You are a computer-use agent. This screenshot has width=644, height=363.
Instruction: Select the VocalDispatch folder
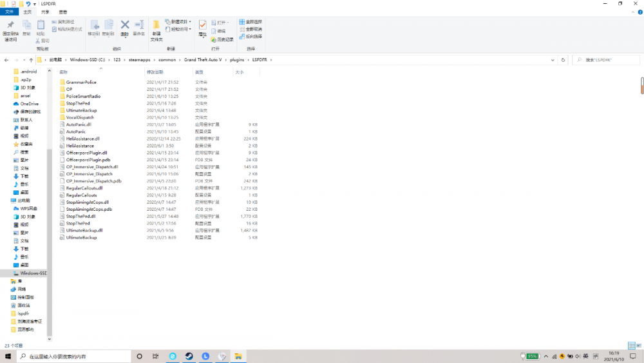tap(80, 117)
